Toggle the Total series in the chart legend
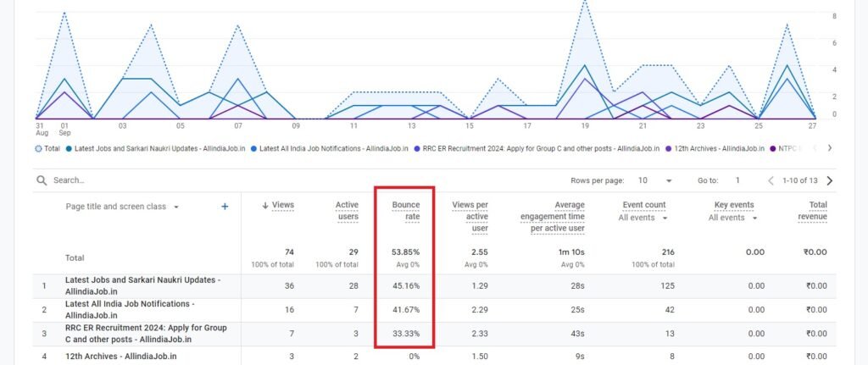Image resolution: width=868 pixels, height=365 pixels. [x=47, y=149]
